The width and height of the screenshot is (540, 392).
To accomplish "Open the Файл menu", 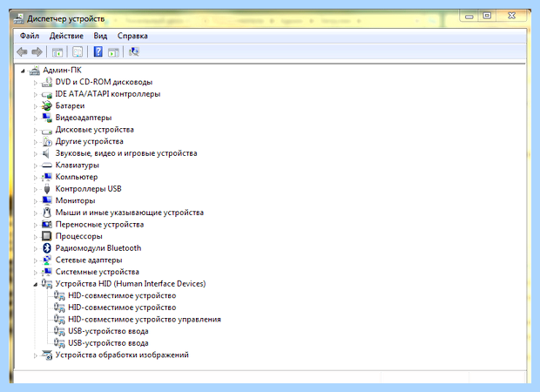I will (30, 36).
